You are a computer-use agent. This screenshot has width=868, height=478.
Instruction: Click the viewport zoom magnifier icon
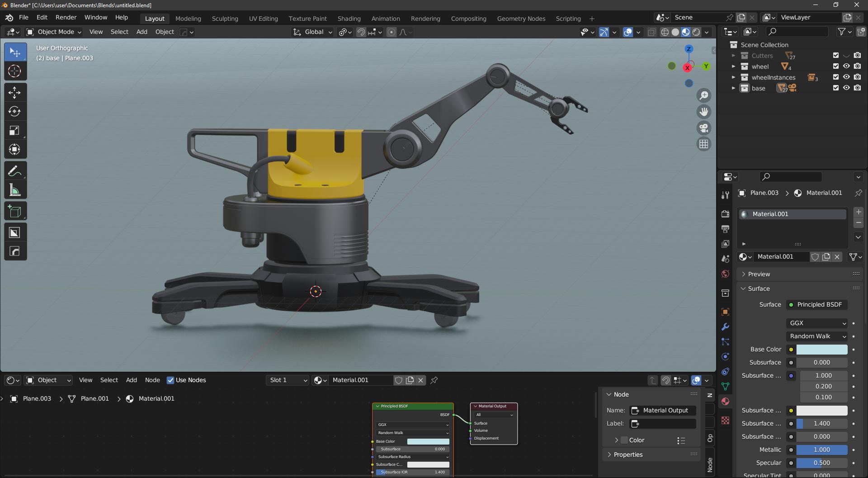coord(704,95)
